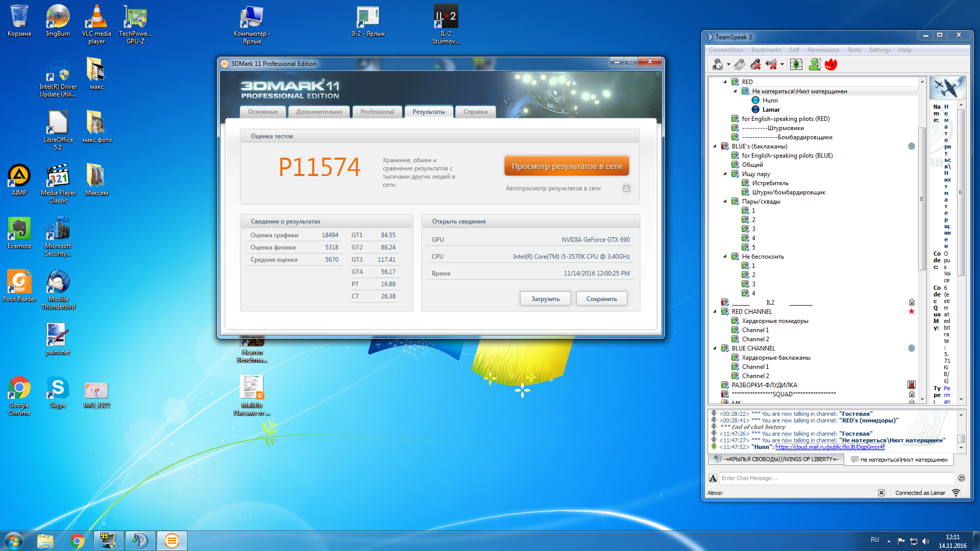This screenshot has height=551, width=980.
Task: Switch to the Professional tab
Action: [x=377, y=112]
